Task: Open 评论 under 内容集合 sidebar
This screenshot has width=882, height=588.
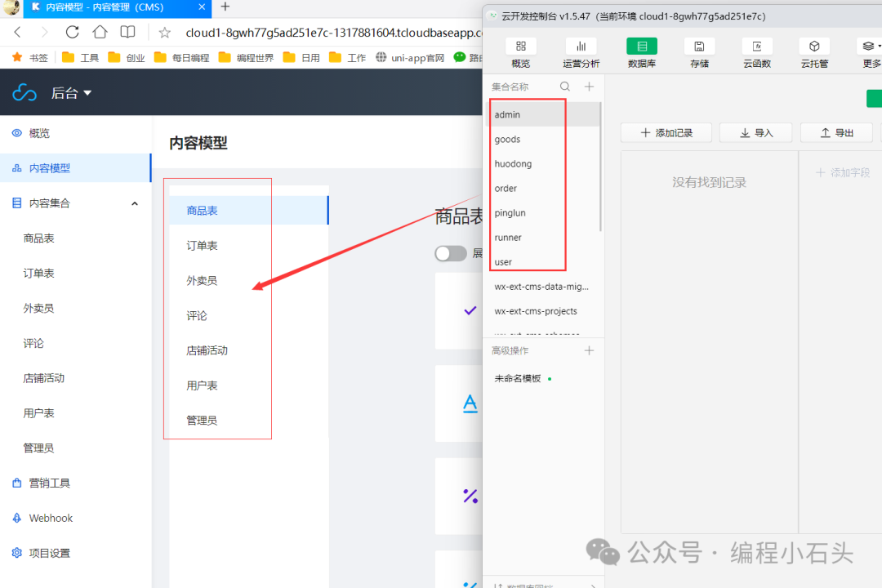Action: coord(33,343)
